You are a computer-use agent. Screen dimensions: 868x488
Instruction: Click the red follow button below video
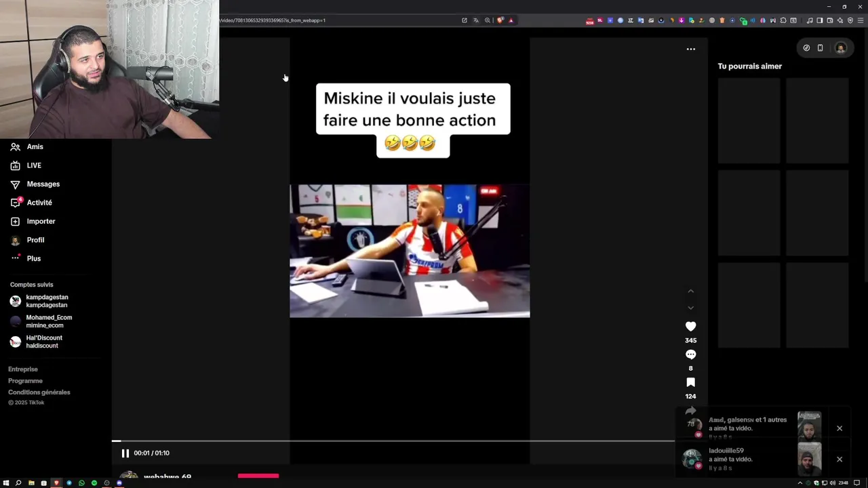coord(258,476)
